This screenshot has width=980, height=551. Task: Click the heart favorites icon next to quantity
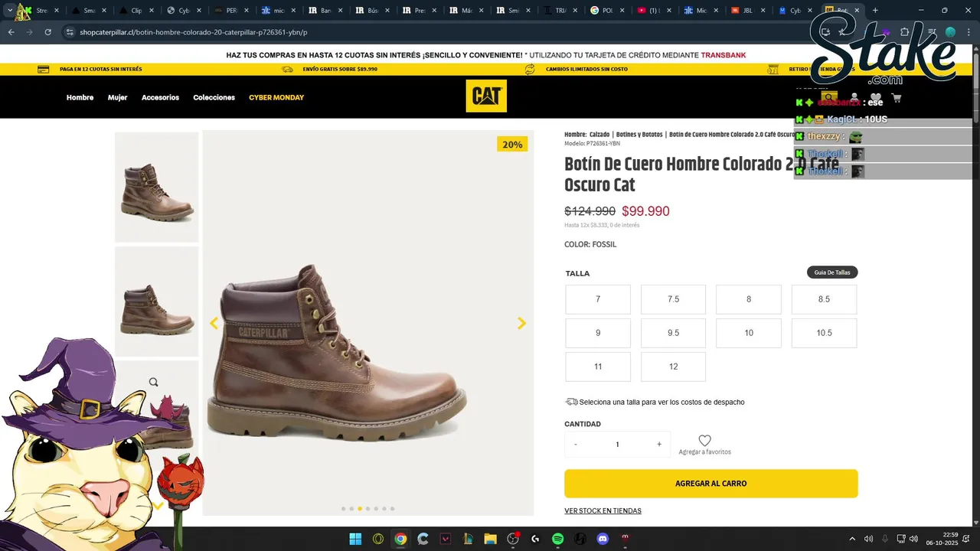pyautogui.click(x=704, y=440)
